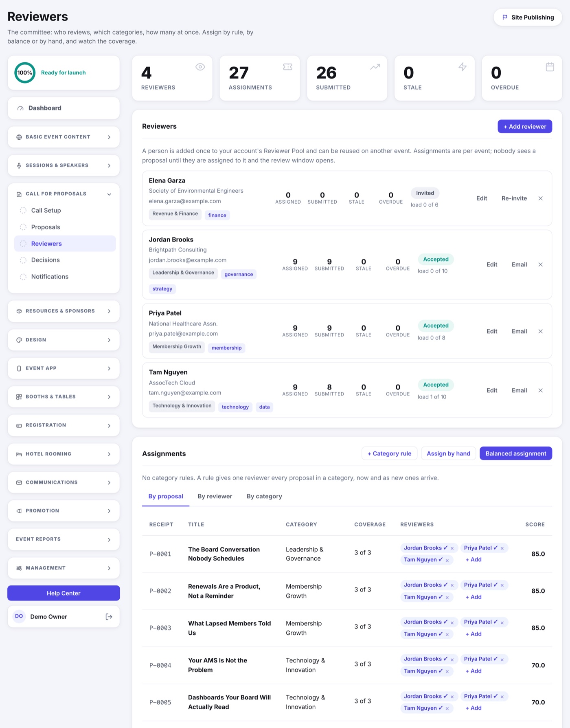Add a reviewer to proposal P-0004

point(474,671)
